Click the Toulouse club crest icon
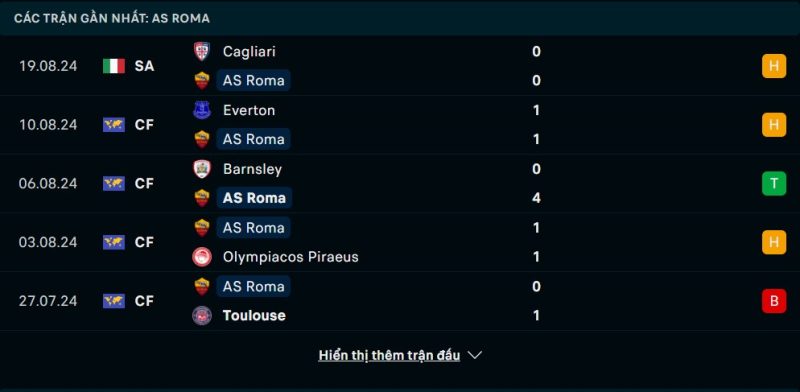The image size is (800, 392). (202, 315)
